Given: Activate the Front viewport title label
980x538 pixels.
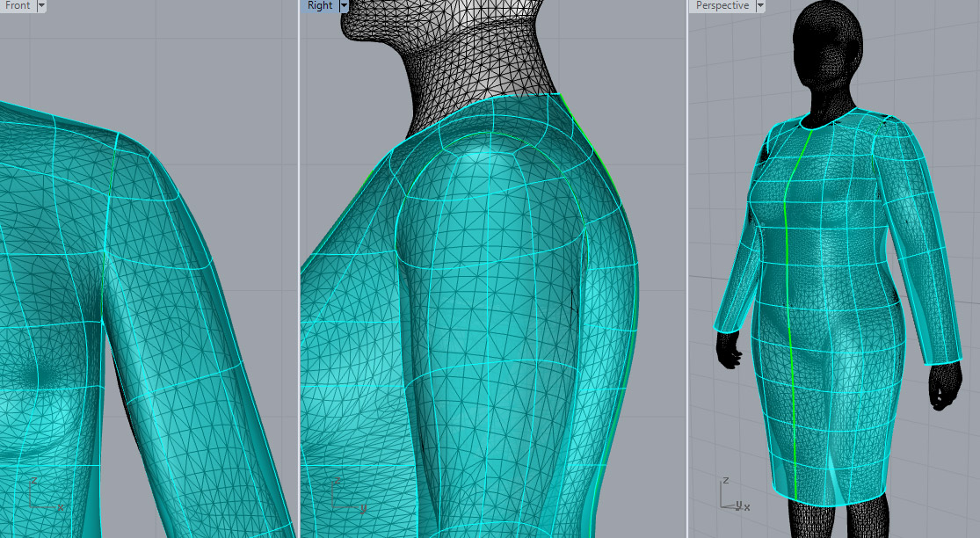Looking at the screenshot, I should click(x=18, y=5).
